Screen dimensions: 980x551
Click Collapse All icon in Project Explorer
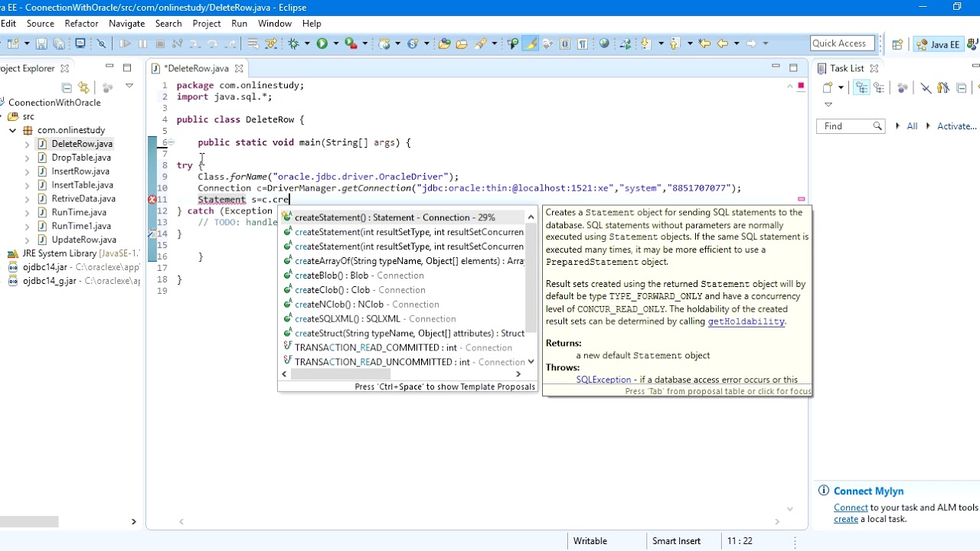[67, 87]
